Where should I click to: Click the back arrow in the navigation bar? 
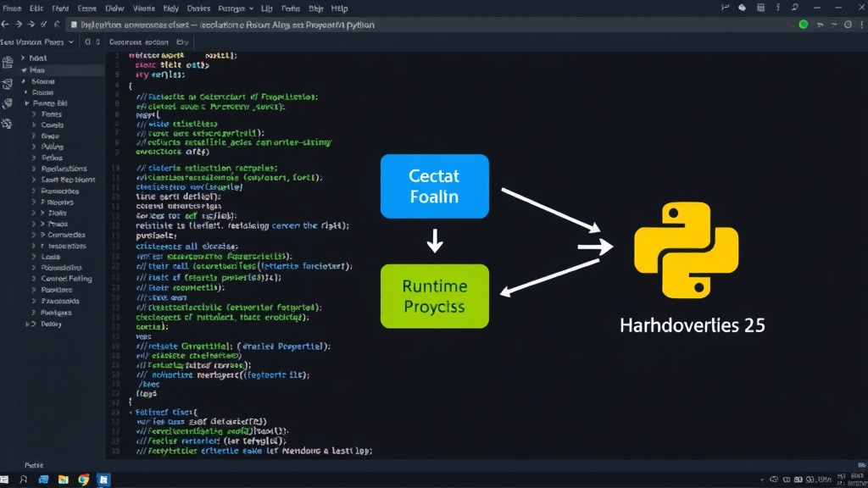[x=6, y=25]
